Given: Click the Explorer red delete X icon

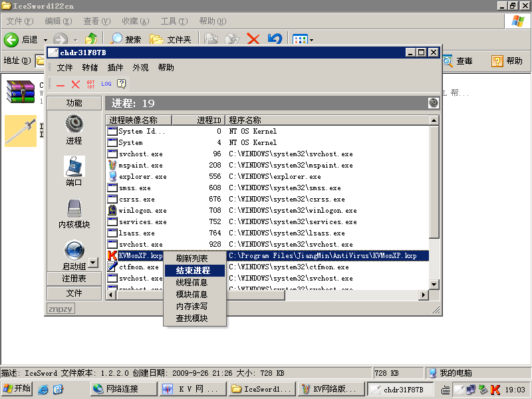Looking at the screenshot, I should tap(253, 39).
